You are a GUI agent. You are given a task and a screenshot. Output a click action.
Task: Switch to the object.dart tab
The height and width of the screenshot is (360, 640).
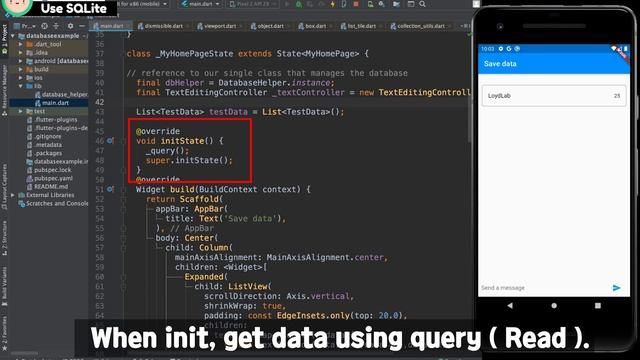coord(270,26)
